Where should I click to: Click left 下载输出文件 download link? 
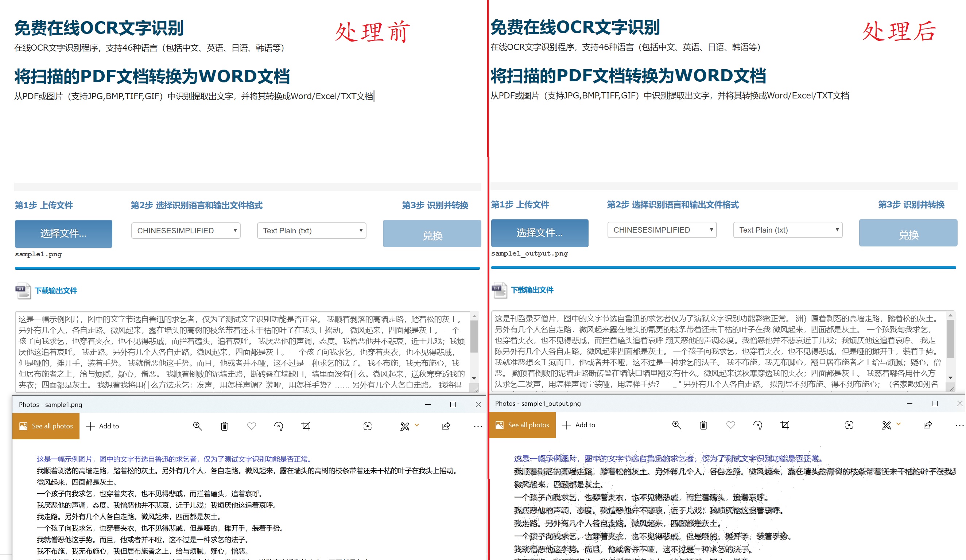56,291
